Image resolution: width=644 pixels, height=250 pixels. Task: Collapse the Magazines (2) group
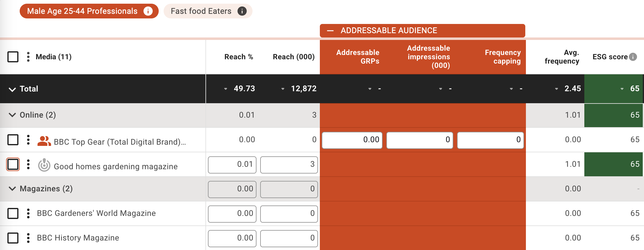click(x=12, y=189)
